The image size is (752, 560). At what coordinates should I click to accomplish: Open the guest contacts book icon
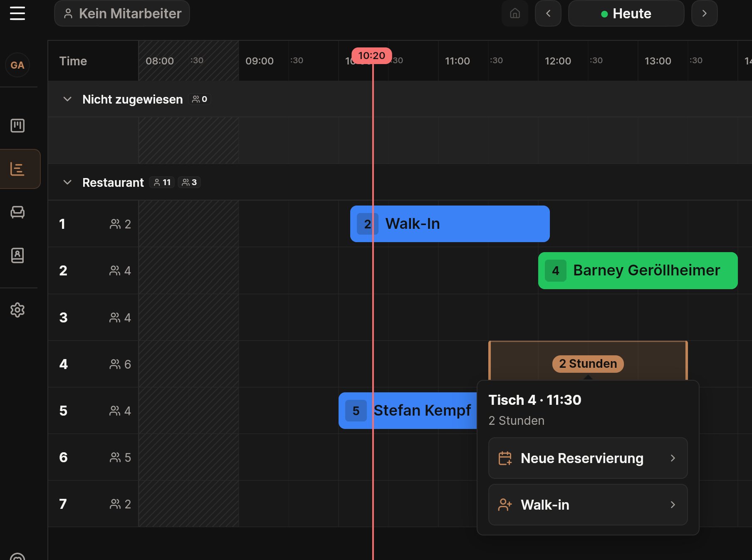[17, 255]
